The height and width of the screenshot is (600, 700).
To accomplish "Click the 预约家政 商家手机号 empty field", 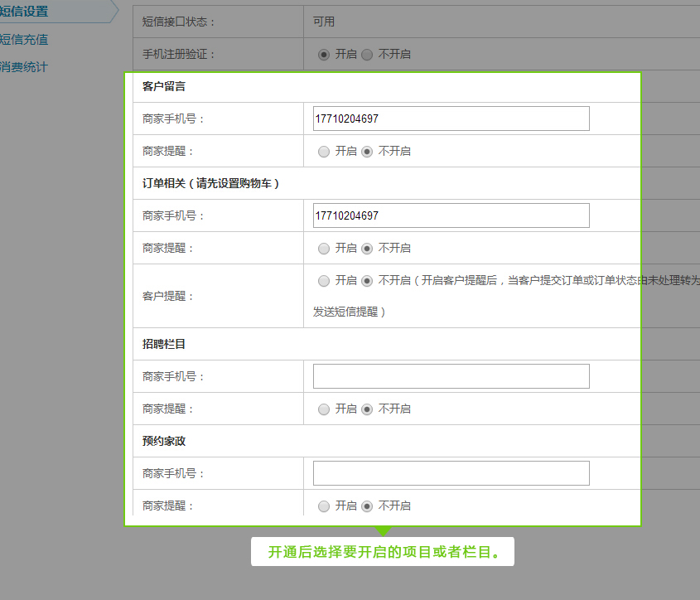I will 451,473.
